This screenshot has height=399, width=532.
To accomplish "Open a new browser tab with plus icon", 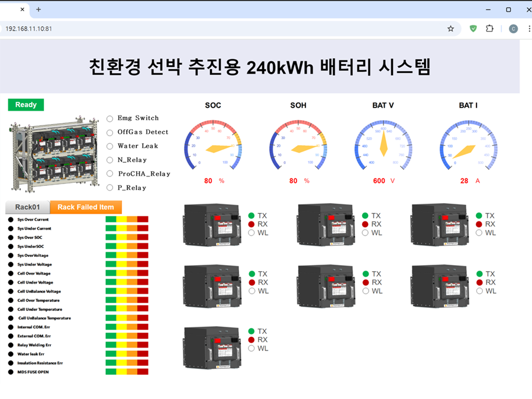I will click(x=38, y=9).
